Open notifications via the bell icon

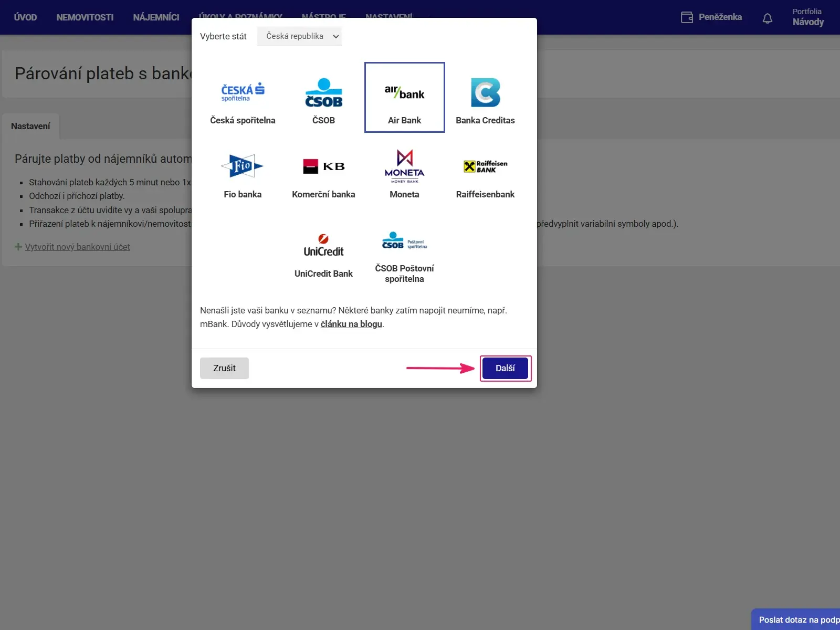click(x=767, y=18)
